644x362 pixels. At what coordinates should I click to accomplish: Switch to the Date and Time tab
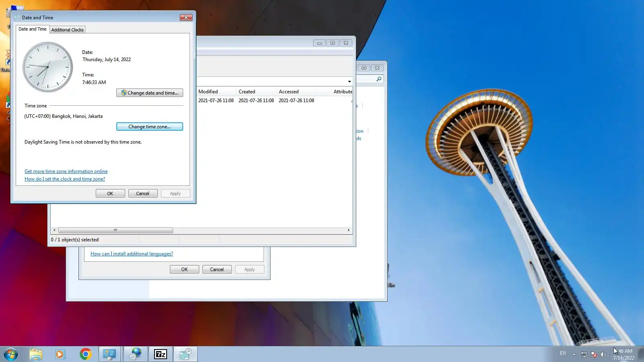(x=33, y=29)
